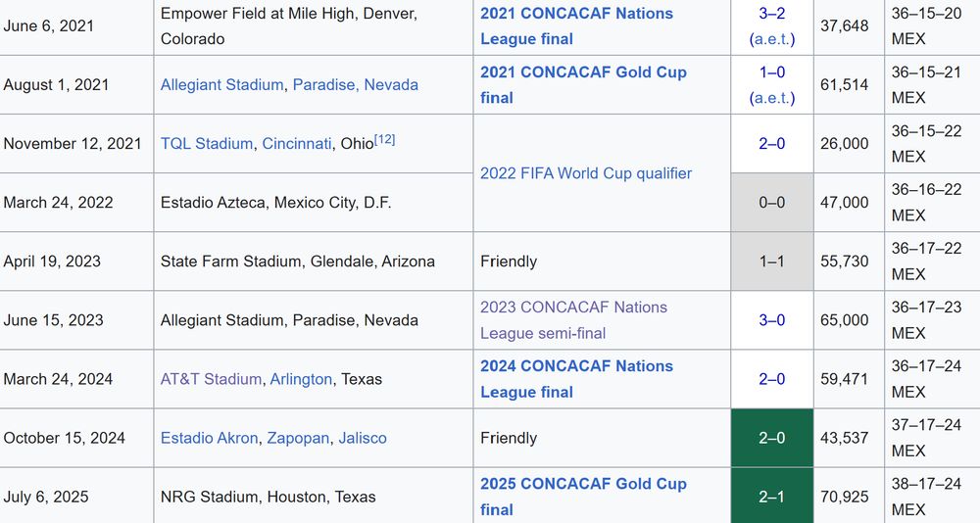Screen dimensions: 980x523
Task: Open the Arlington link
Action: 301,379
